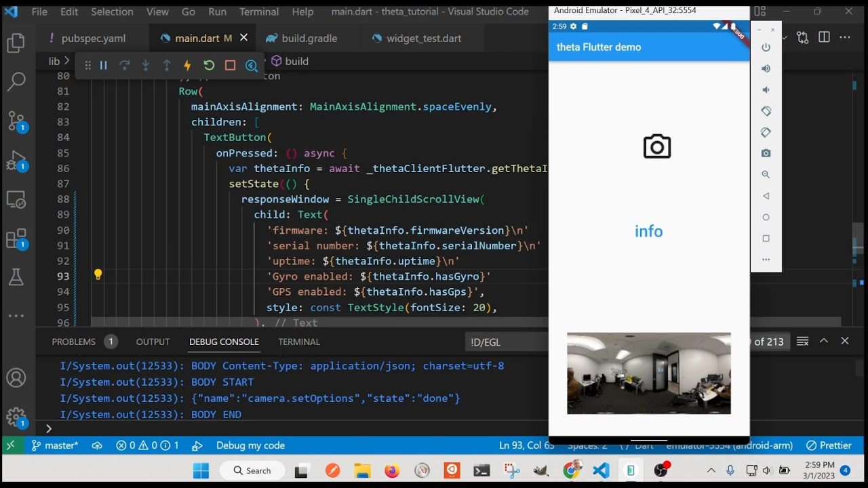The width and height of the screenshot is (868, 488).
Task: Tap the info button in the app
Action: point(648,231)
